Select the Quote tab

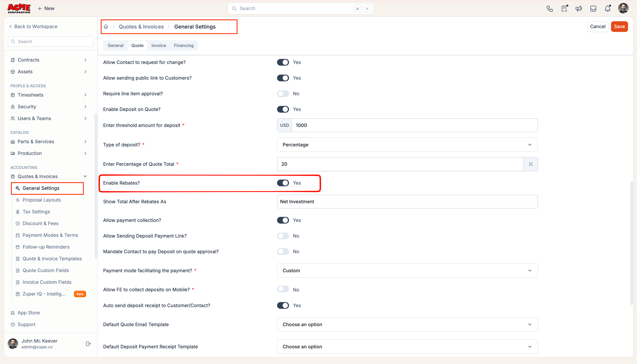(x=137, y=45)
